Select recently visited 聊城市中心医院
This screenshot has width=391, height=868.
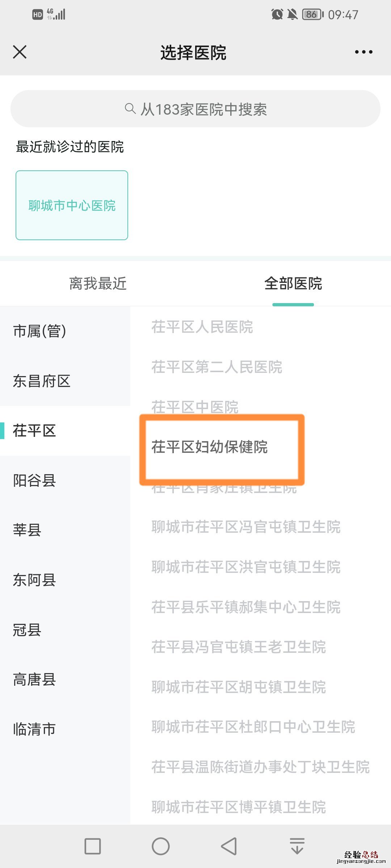(72, 205)
